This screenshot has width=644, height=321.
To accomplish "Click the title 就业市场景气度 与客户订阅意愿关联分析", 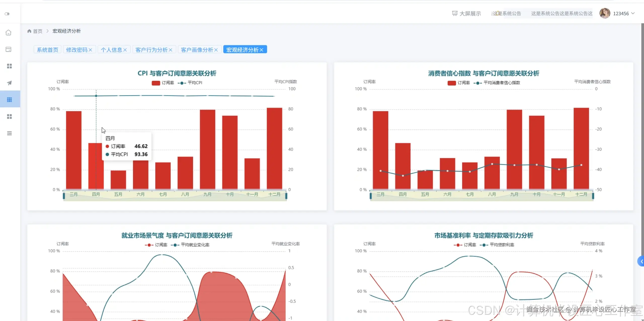I will (x=177, y=236).
